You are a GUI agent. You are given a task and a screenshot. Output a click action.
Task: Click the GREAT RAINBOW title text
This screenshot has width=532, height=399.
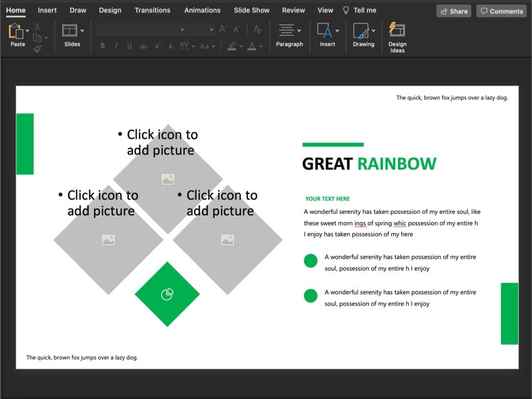coord(369,164)
